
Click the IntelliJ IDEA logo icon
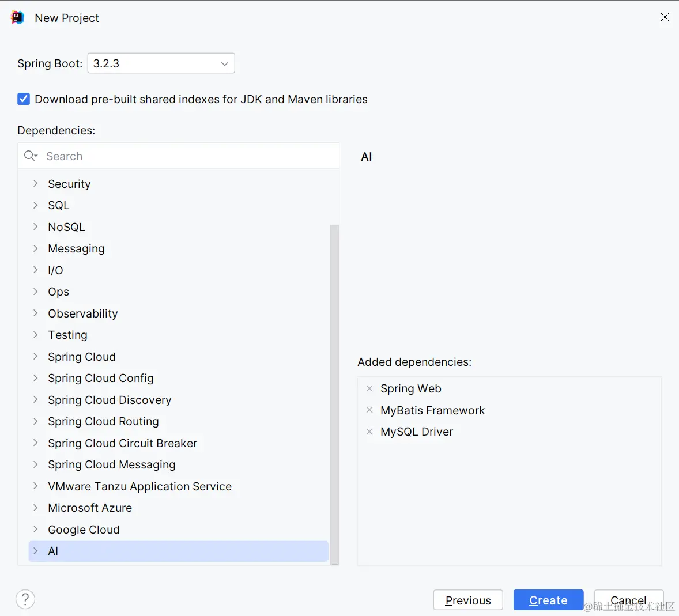pos(17,18)
